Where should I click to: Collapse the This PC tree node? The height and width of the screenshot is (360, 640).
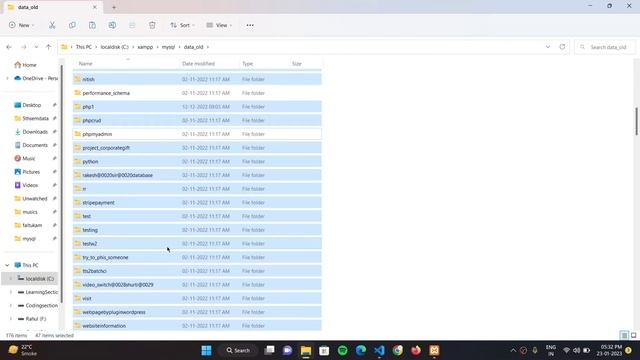(7, 265)
